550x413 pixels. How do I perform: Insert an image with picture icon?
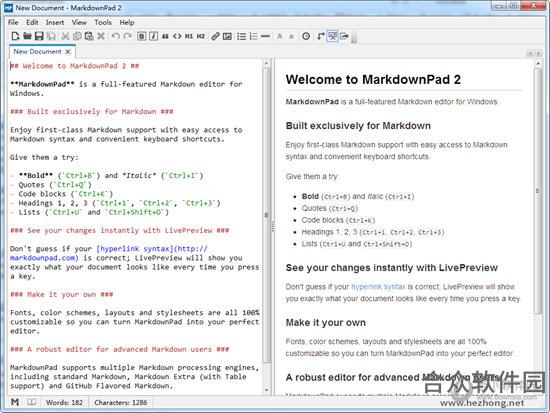click(x=227, y=36)
